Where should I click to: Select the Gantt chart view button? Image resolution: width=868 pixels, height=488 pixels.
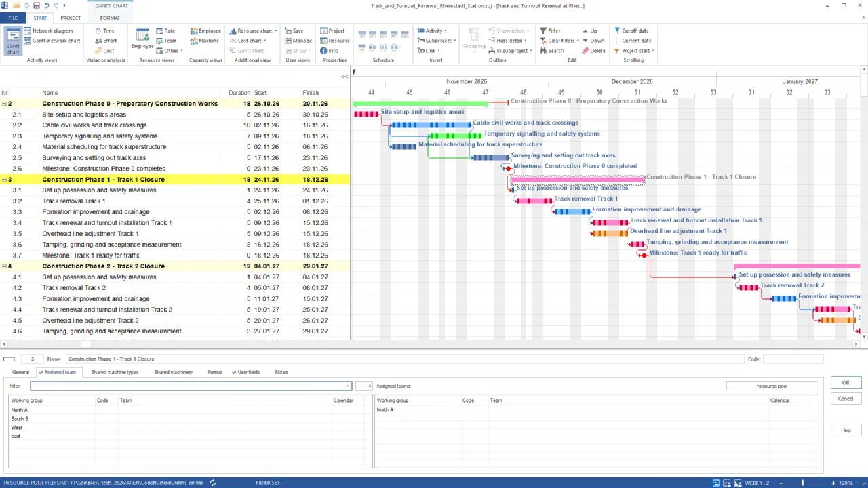pyautogui.click(x=13, y=41)
